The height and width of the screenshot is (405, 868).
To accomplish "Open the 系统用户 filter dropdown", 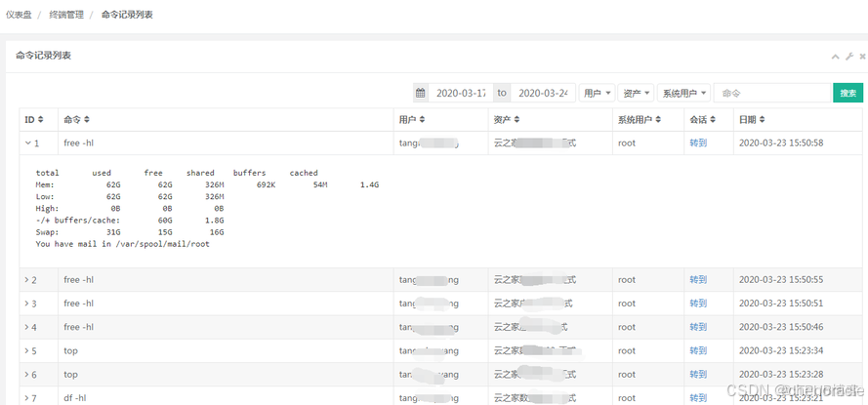I will pos(683,93).
